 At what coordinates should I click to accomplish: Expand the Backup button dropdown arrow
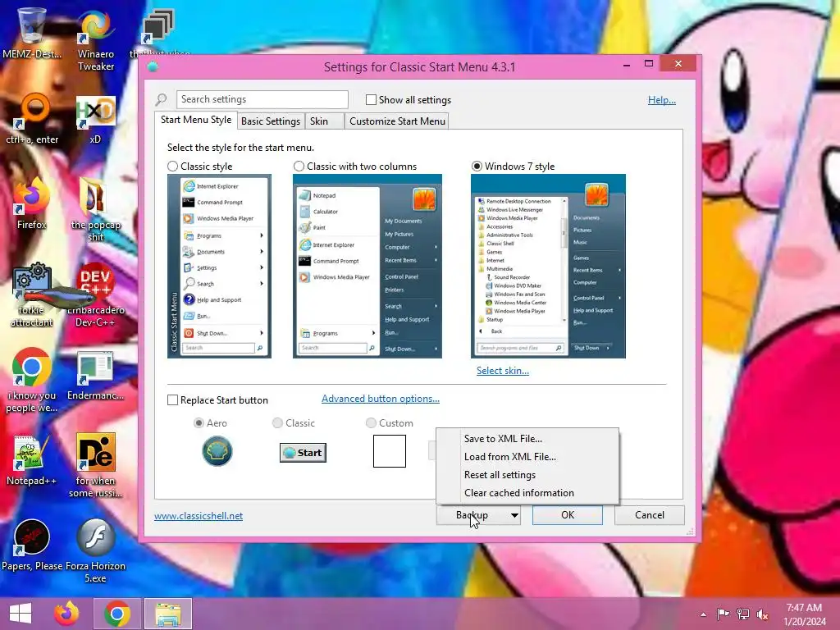click(514, 515)
